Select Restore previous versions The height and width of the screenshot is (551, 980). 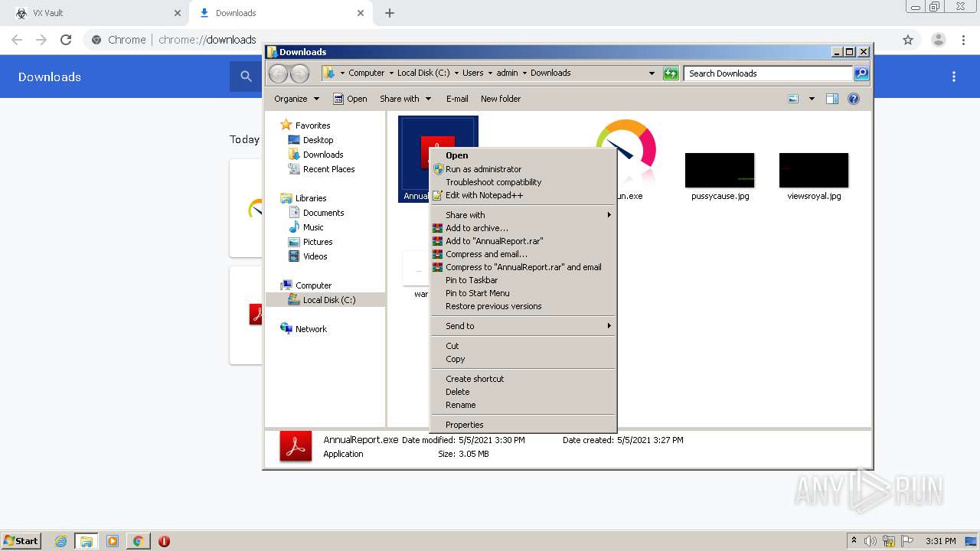pos(523,306)
